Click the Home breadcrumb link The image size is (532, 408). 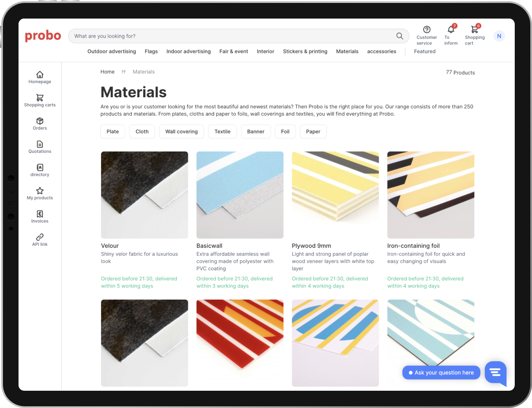click(x=107, y=72)
